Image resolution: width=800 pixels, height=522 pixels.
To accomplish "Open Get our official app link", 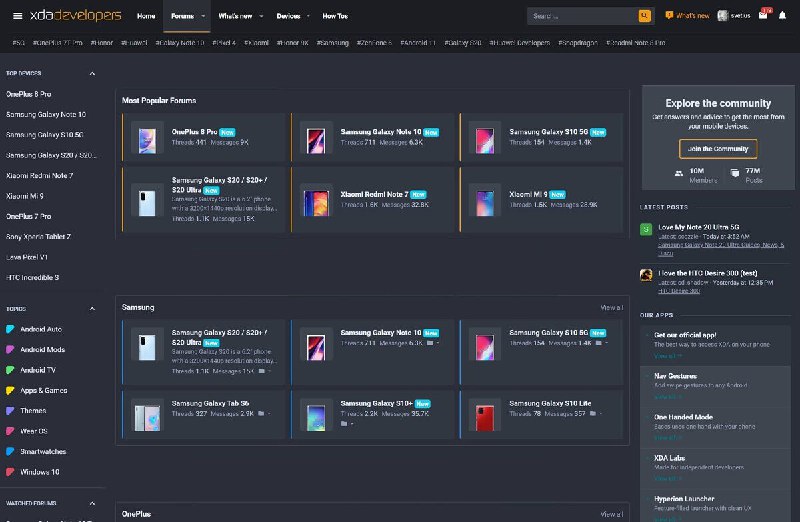I will click(x=685, y=335).
